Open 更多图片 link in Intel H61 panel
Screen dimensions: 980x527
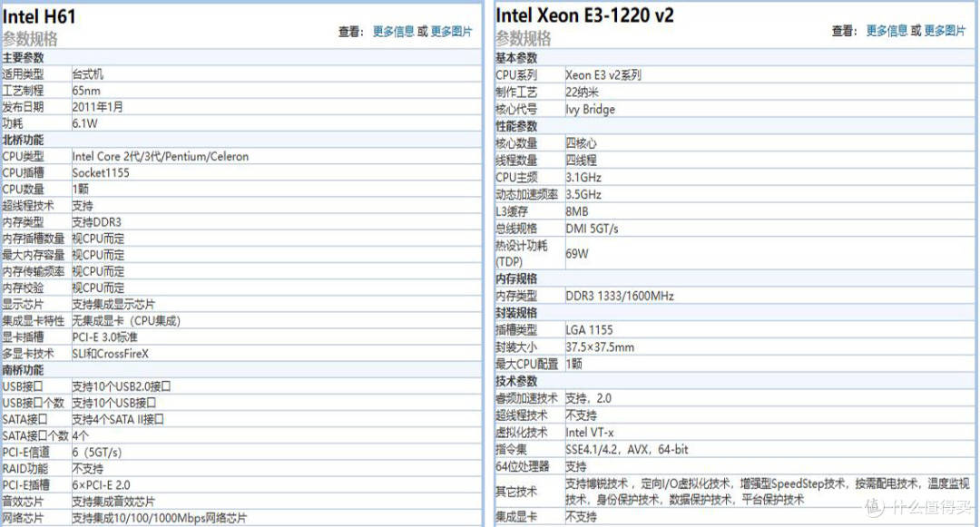[451, 31]
